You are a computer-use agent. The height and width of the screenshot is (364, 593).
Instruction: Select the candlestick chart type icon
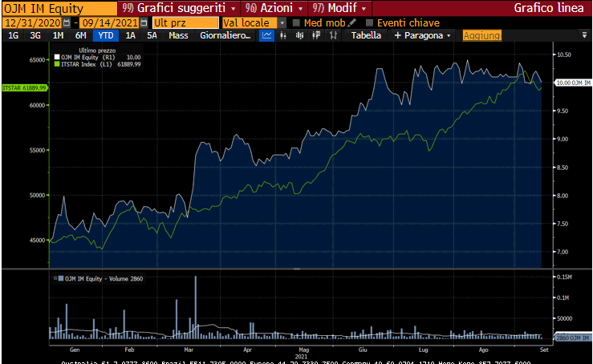tap(299, 35)
